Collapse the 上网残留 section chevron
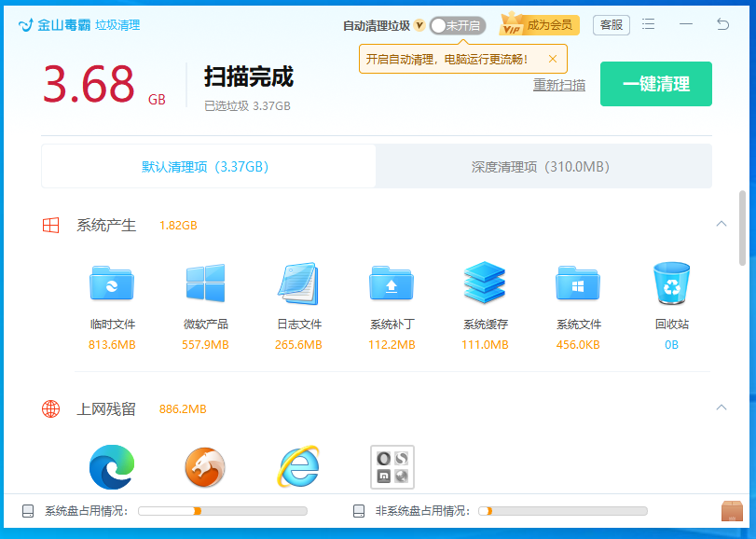 (721, 408)
